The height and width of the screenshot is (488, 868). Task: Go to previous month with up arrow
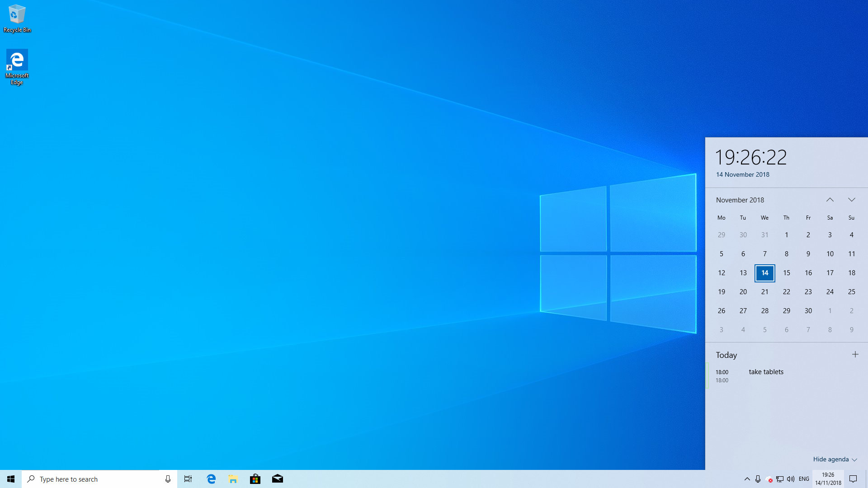830,200
